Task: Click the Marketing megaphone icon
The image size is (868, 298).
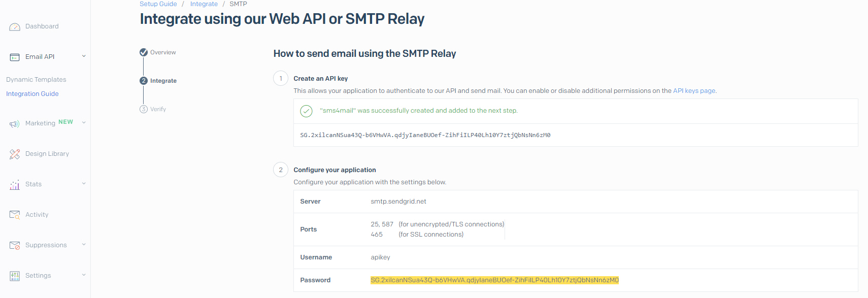Action: [15, 124]
